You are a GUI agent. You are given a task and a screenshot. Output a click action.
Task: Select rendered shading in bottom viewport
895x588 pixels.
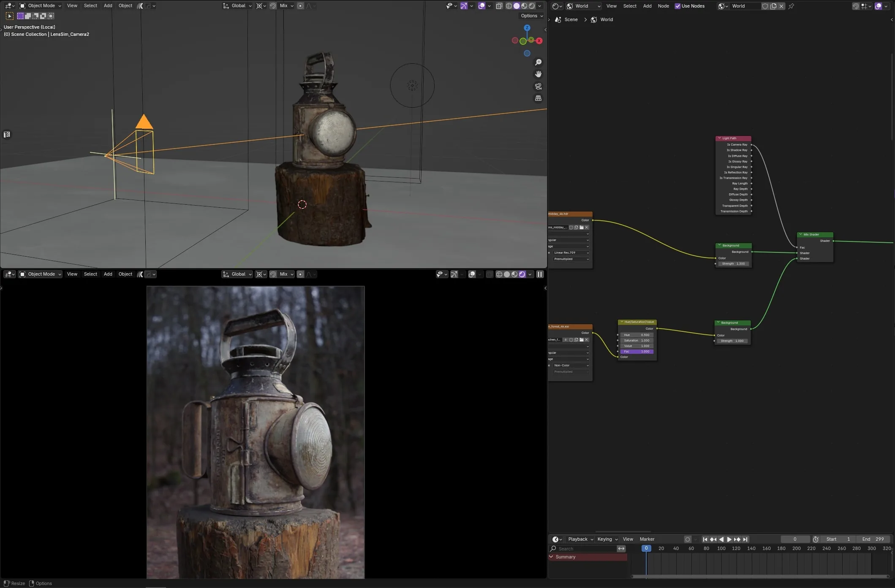pos(522,274)
